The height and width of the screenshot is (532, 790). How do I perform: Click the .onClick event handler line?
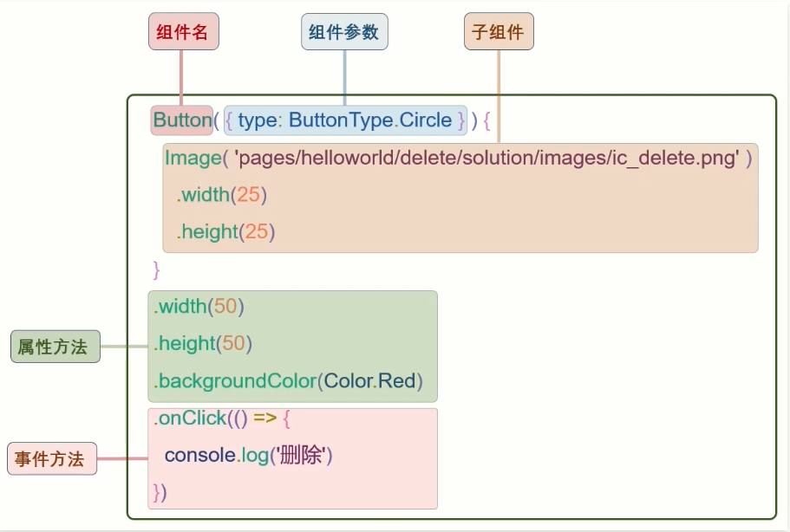tap(224, 418)
